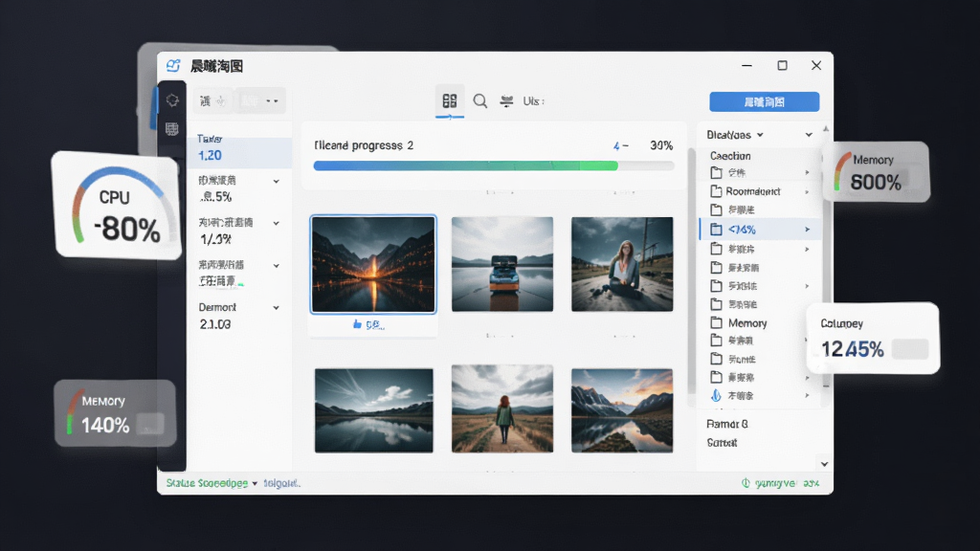The image size is (980, 551).
Task: Click the CPU -80% gauge widget
Action: coord(116,206)
